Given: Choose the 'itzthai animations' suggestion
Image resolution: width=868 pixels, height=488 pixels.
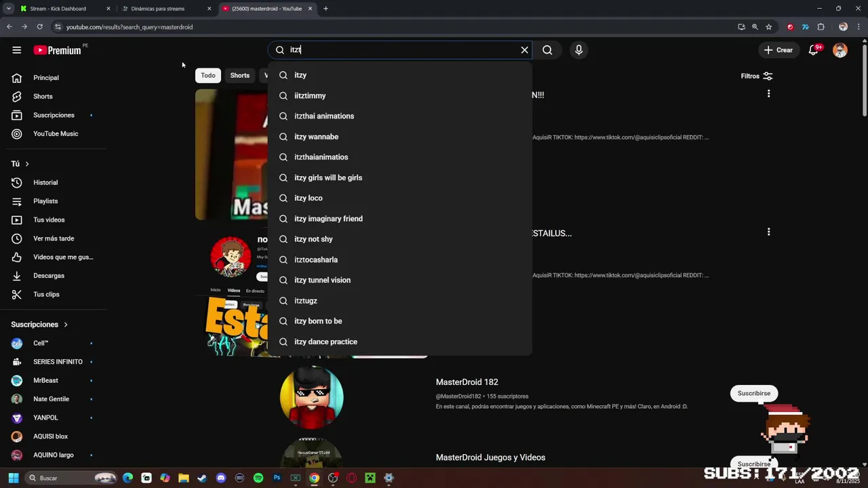Looking at the screenshot, I should click(x=400, y=116).
